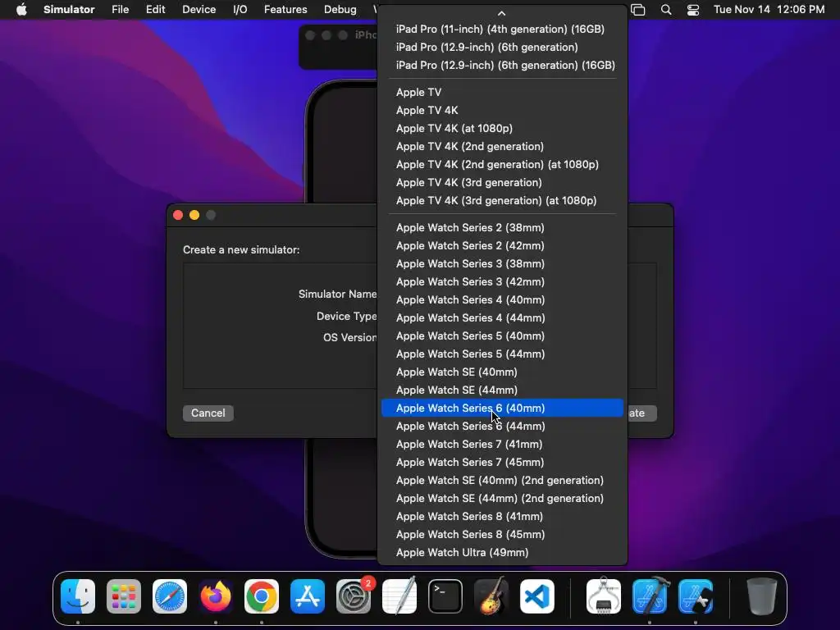Viewport: 840px width, 630px height.
Task: Select Apple Watch Series 3 (42mm)
Action: point(503,282)
